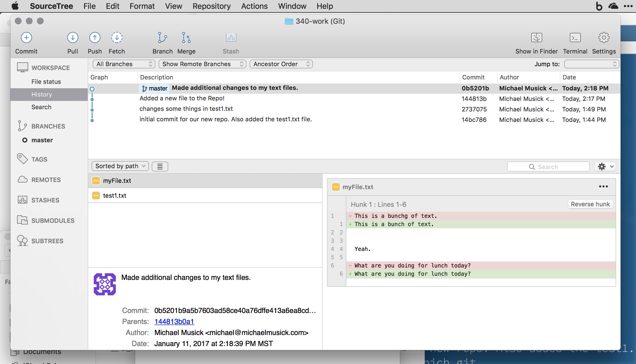Open the Format menu
This screenshot has width=636, height=364.
tap(142, 6)
